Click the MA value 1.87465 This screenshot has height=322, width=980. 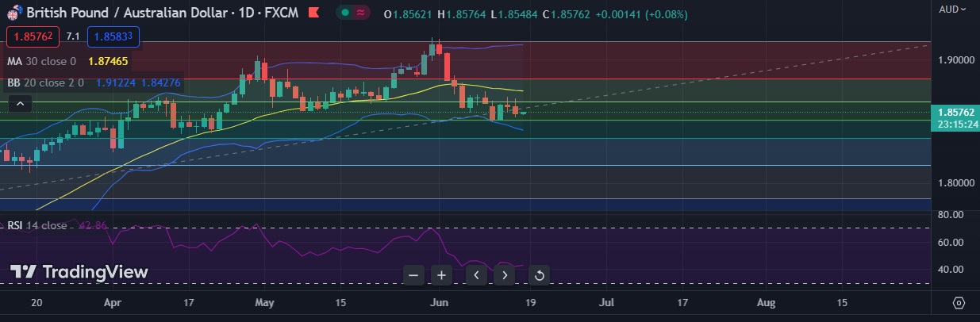[108, 61]
